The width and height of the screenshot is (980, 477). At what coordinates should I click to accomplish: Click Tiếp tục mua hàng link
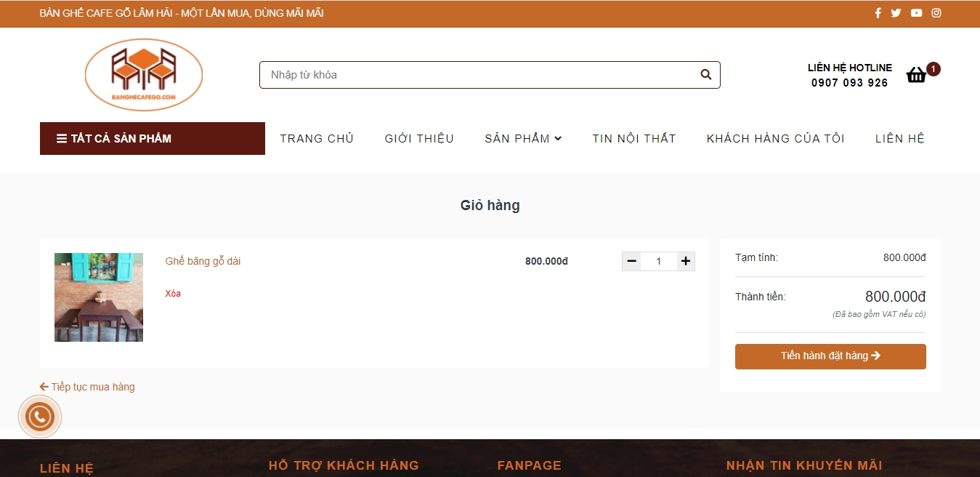[87, 387]
